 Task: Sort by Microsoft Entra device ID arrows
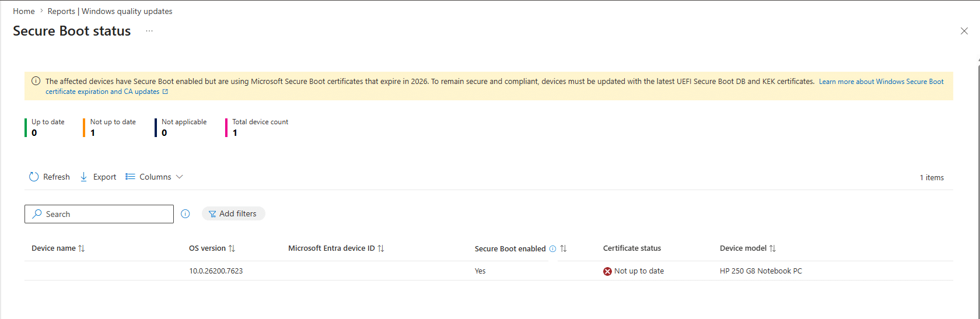(x=381, y=248)
